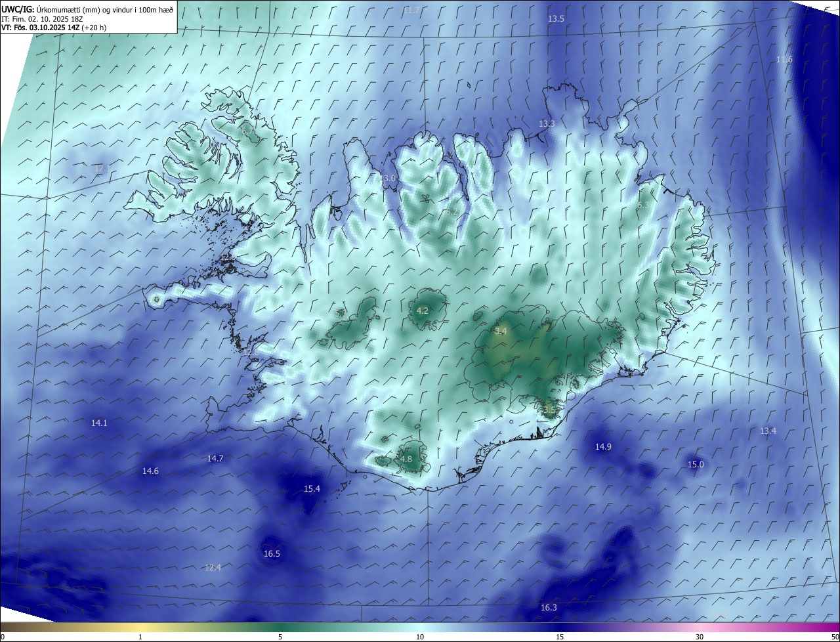This screenshot has width=840, height=642.
Task: Click the color scale tick labeled 1
Action: [x=140, y=637]
